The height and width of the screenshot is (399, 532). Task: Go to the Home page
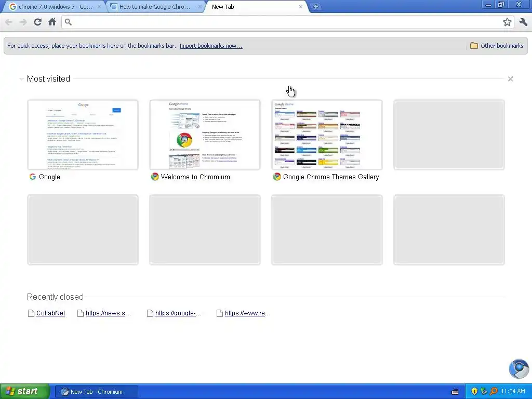point(52,22)
